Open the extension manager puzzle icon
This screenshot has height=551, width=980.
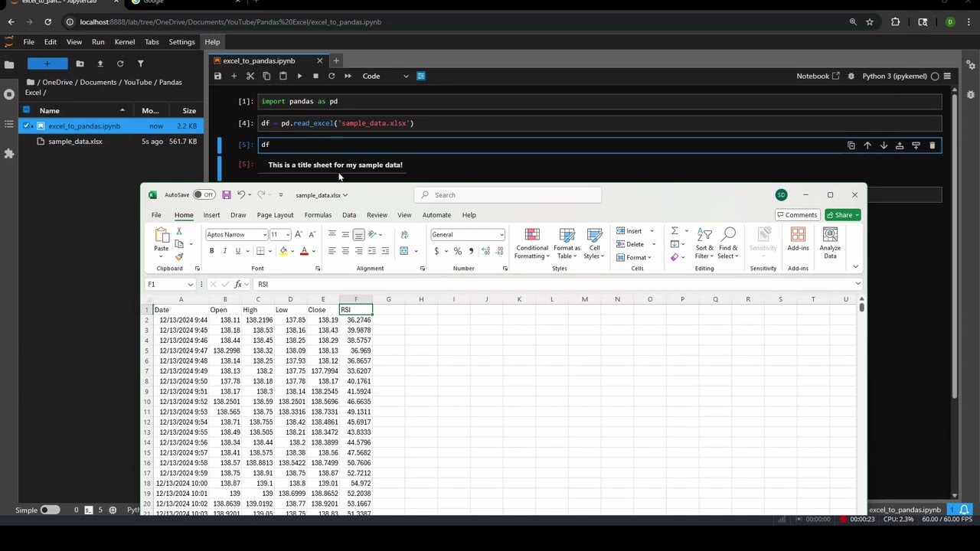tap(9, 154)
